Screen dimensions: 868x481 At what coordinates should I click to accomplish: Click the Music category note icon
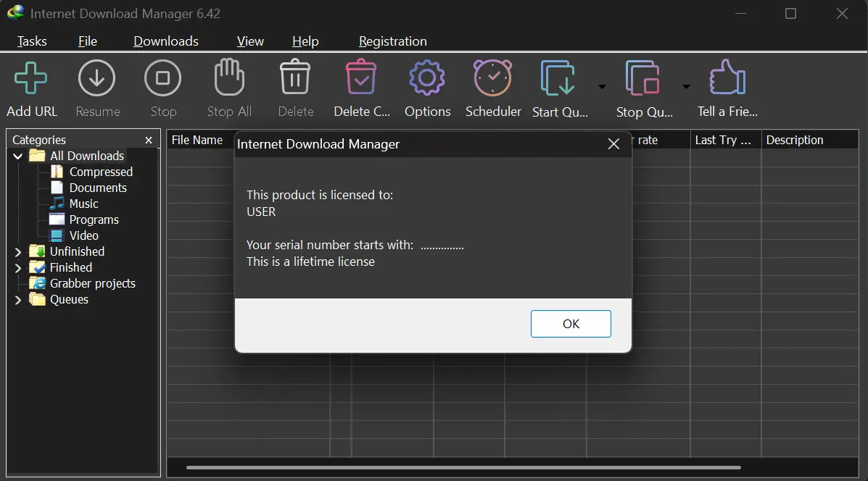[x=57, y=204]
